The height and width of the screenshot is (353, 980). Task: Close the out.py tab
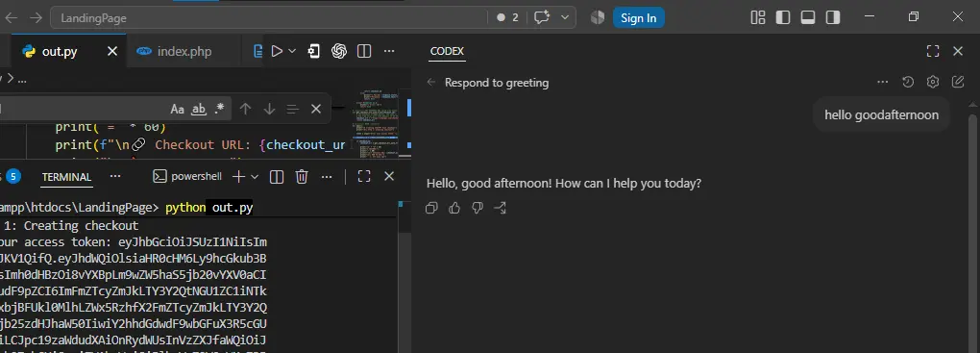click(x=112, y=51)
